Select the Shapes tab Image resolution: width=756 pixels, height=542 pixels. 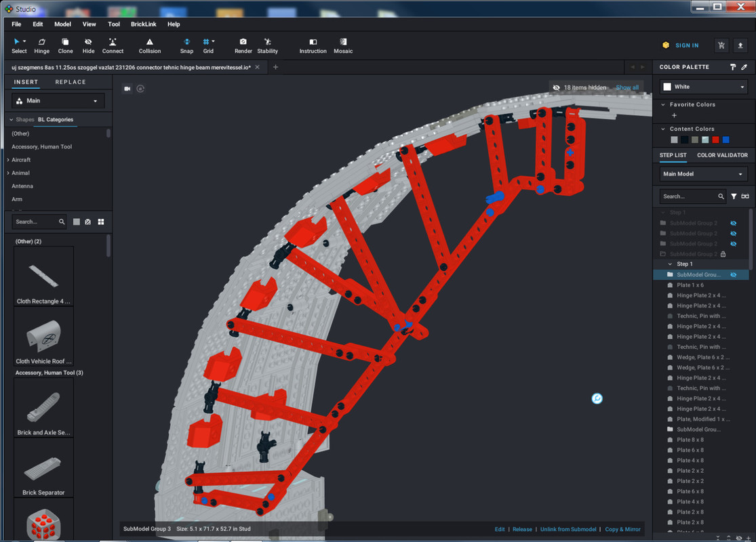(24, 119)
